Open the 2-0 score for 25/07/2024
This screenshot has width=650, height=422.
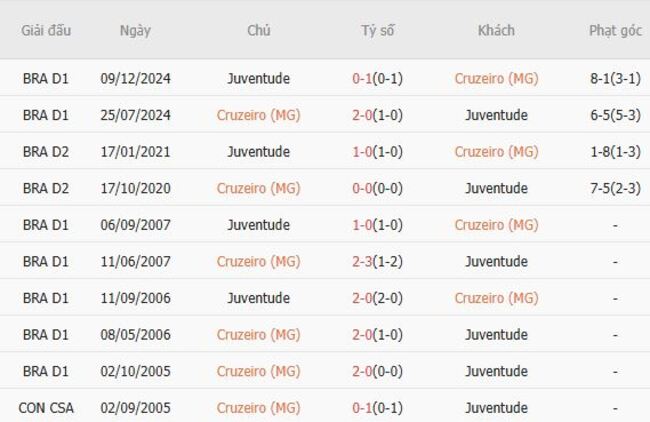click(x=377, y=115)
